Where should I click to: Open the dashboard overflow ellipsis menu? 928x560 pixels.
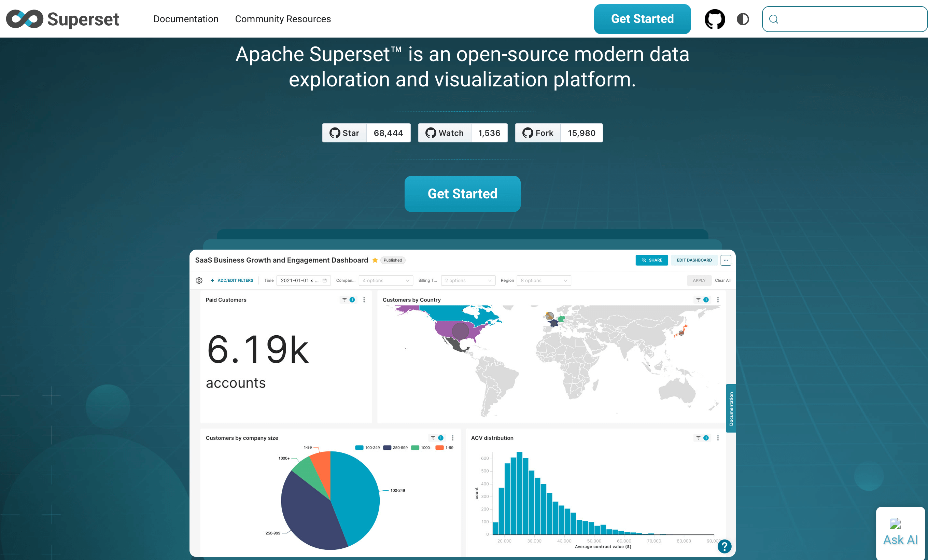click(726, 260)
